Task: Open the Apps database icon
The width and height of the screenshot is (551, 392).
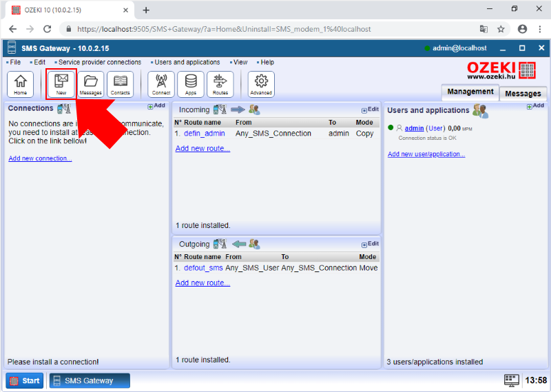Action: click(x=191, y=84)
